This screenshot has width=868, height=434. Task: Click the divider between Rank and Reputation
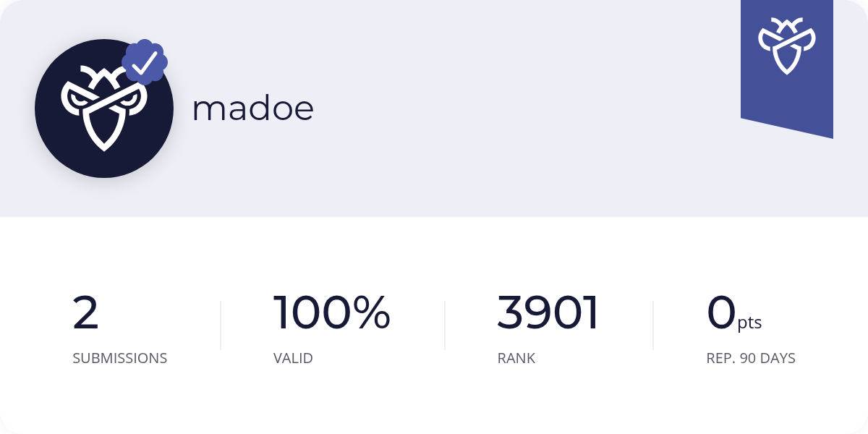[653, 325]
